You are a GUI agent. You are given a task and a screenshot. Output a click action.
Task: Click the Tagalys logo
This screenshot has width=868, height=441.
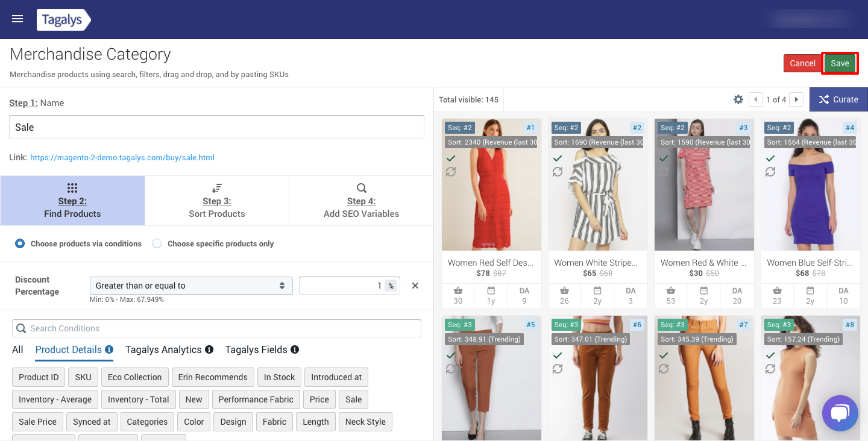(63, 20)
